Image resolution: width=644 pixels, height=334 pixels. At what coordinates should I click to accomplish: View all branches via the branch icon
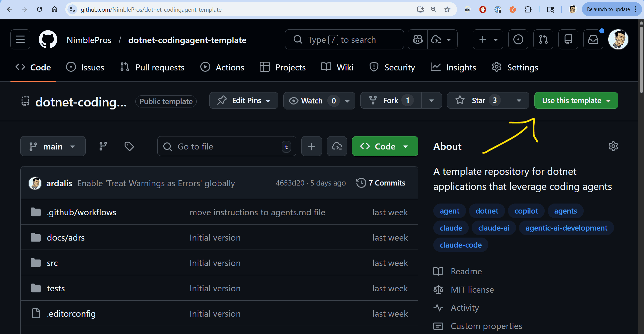click(103, 146)
